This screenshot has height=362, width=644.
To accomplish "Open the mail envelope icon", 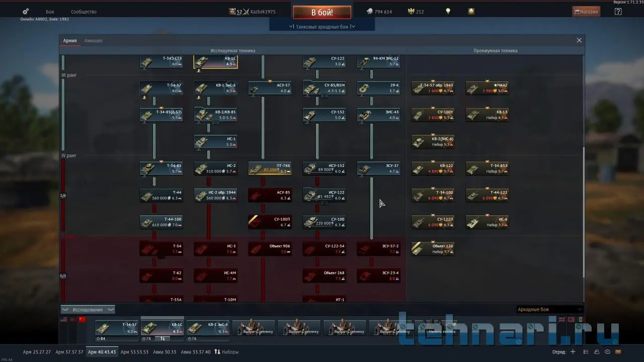I will [618, 352].
